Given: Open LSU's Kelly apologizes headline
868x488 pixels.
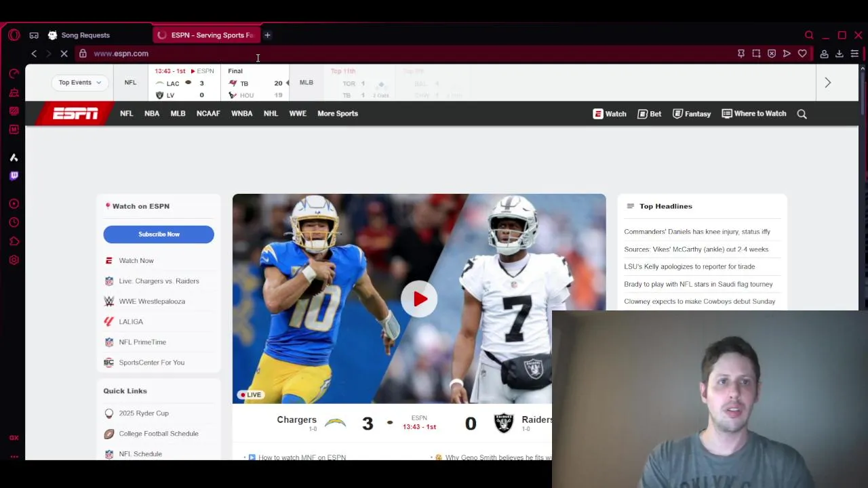Looking at the screenshot, I should [x=689, y=266].
